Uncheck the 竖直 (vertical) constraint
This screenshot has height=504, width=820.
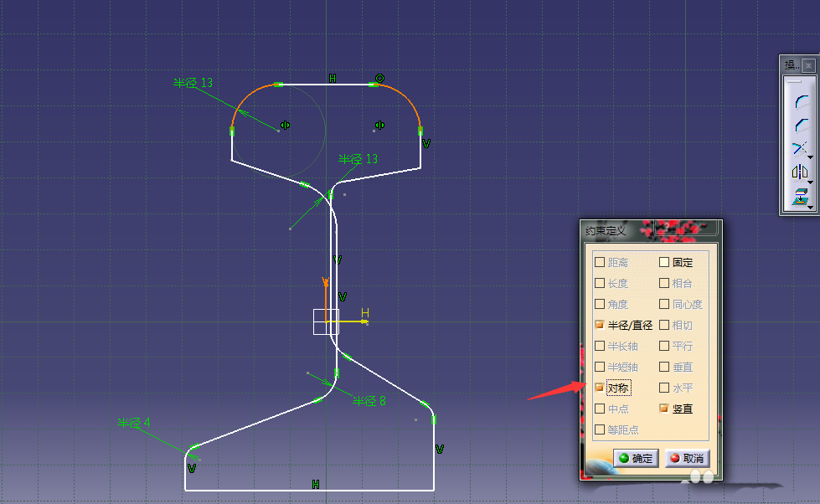pyautogui.click(x=664, y=409)
